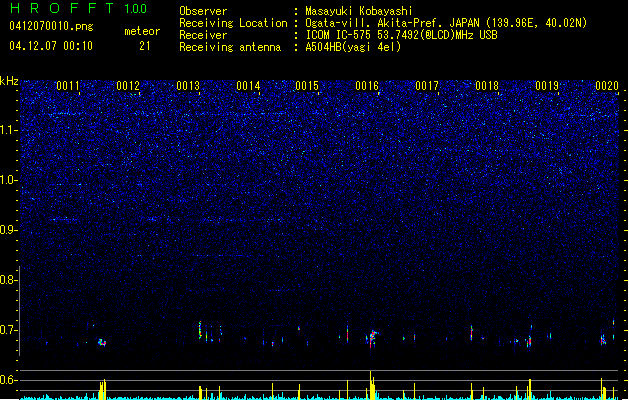Click the Receiving antenna label
Image resolution: width=629 pixels, height=400 pixels.
click(x=230, y=47)
